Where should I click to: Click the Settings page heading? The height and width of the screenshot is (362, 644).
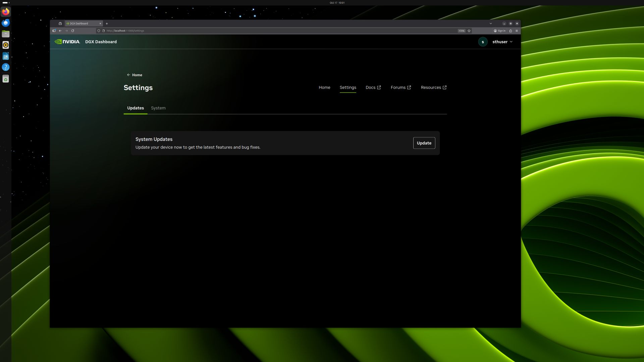[138, 88]
